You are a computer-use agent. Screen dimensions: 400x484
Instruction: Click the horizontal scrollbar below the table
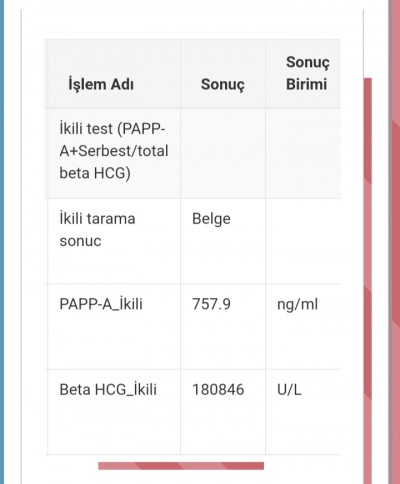181,466
